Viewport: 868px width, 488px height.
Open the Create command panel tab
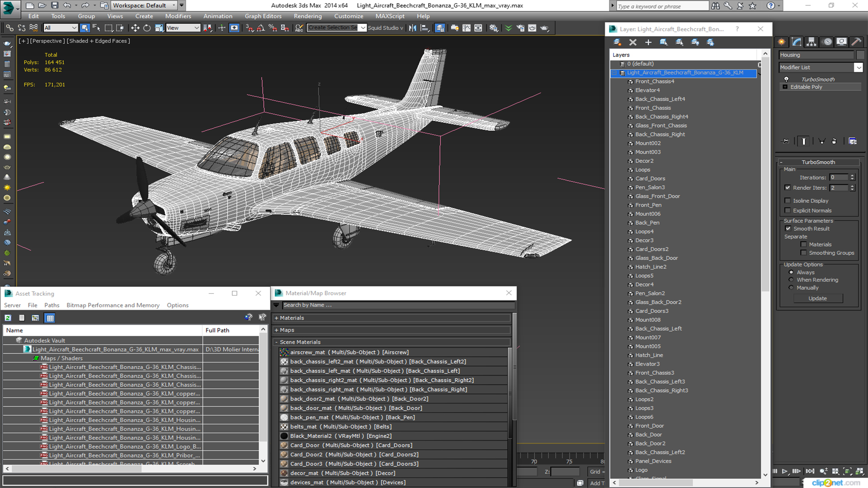782,42
